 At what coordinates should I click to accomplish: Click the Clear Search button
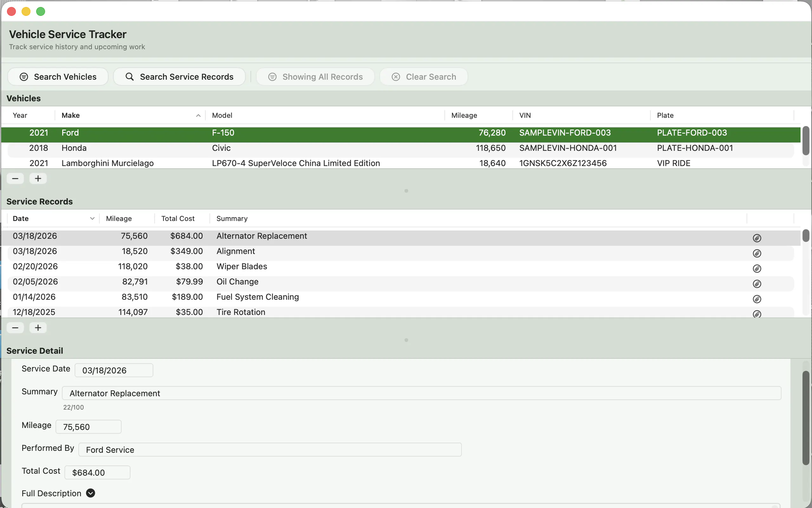tap(423, 77)
